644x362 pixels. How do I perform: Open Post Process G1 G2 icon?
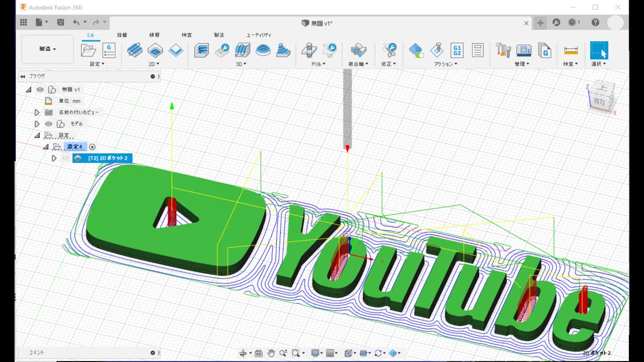pos(457,50)
